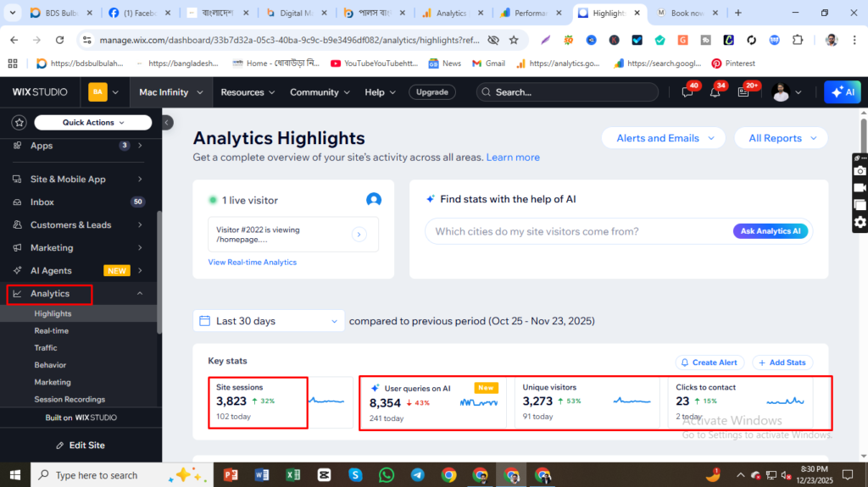The image size is (868, 487).
Task: Click the Upgrade button
Action: (432, 92)
